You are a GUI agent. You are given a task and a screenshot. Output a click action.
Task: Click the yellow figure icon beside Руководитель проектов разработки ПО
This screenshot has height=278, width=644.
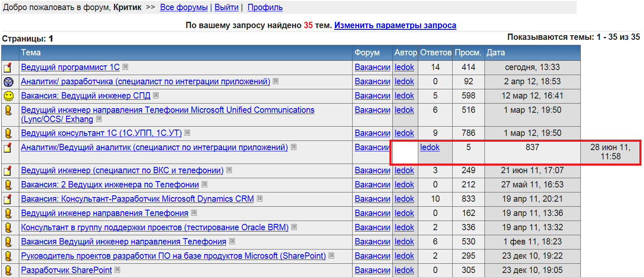(x=8, y=256)
